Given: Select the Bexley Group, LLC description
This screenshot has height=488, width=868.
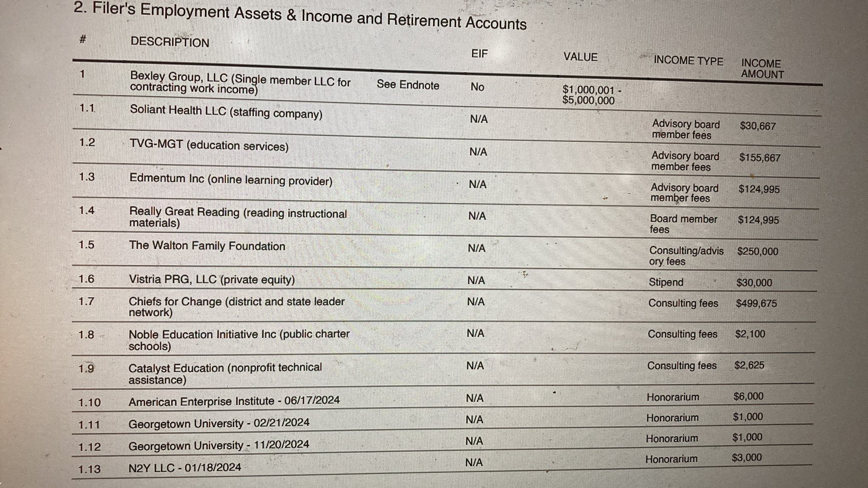Looking at the screenshot, I should click(x=240, y=82).
